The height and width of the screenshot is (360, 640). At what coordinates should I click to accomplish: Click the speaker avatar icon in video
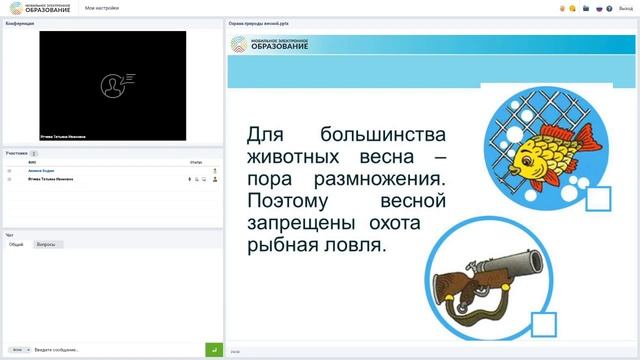(x=118, y=85)
